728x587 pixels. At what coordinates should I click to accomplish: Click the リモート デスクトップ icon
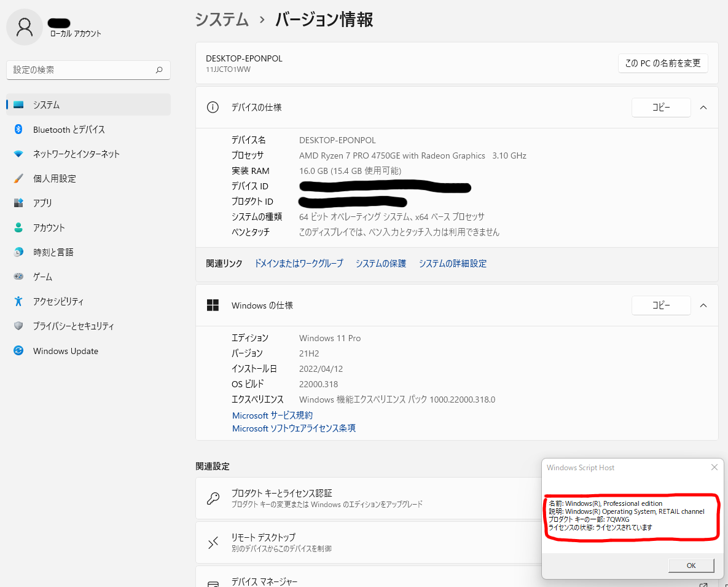point(213,542)
